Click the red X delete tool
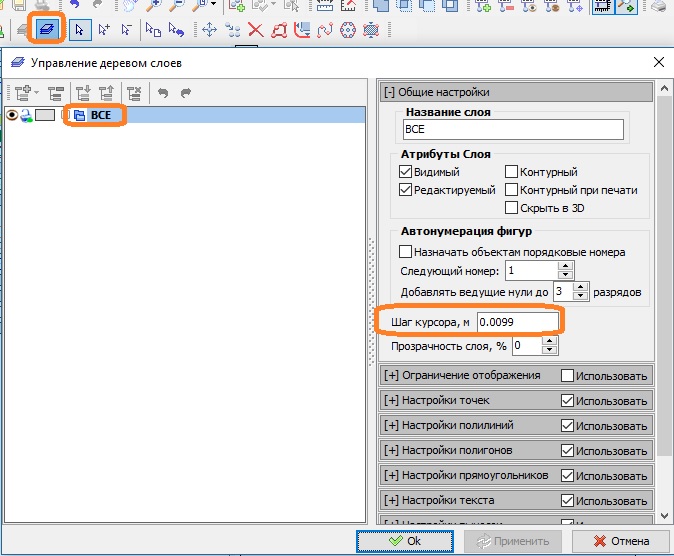This screenshot has height=556, width=674. [256, 29]
